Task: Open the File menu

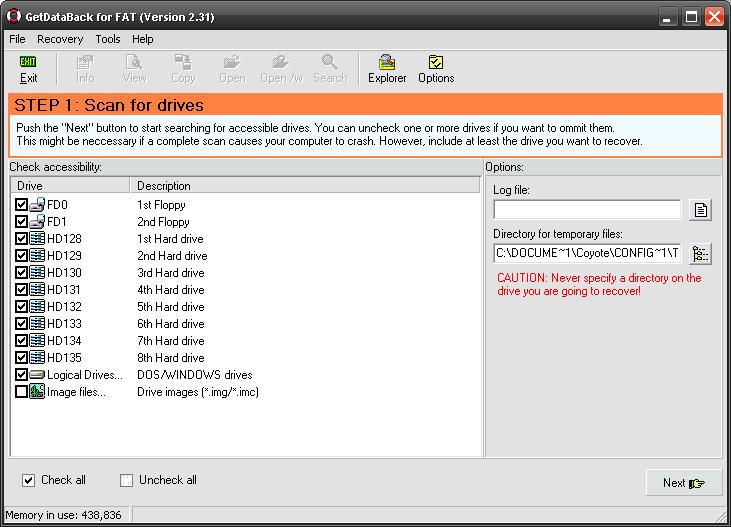Action: click(x=17, y=39)
